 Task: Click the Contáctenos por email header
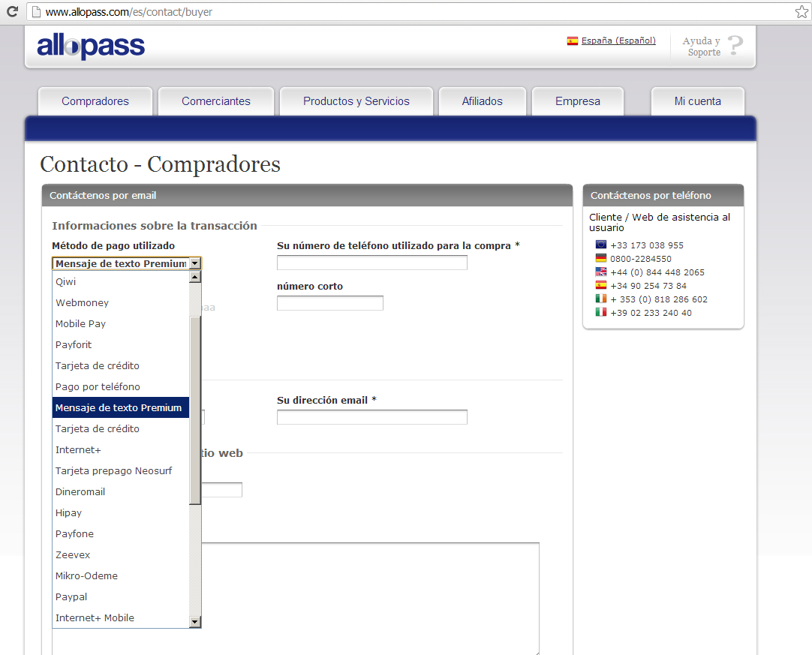coord(307,195)
